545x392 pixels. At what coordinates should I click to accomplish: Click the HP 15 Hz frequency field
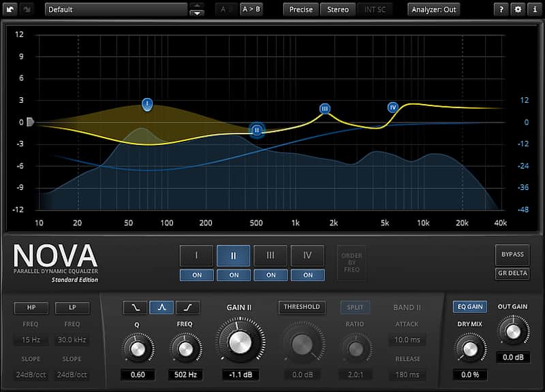click(31, 340)
